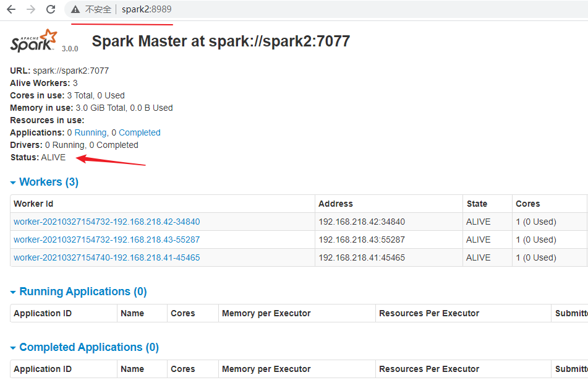Click the browser back arrow
This screenshot has height=380, width=588.
pos(11,9)
